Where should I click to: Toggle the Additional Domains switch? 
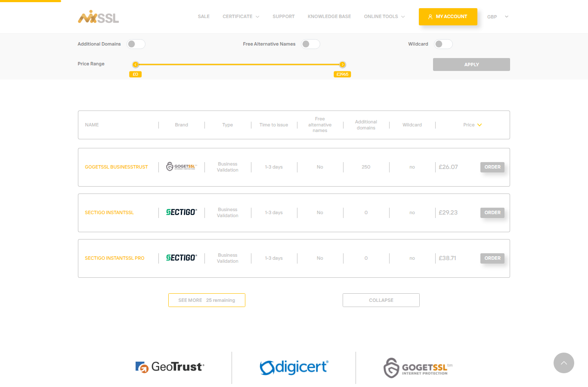pos(136,44)
